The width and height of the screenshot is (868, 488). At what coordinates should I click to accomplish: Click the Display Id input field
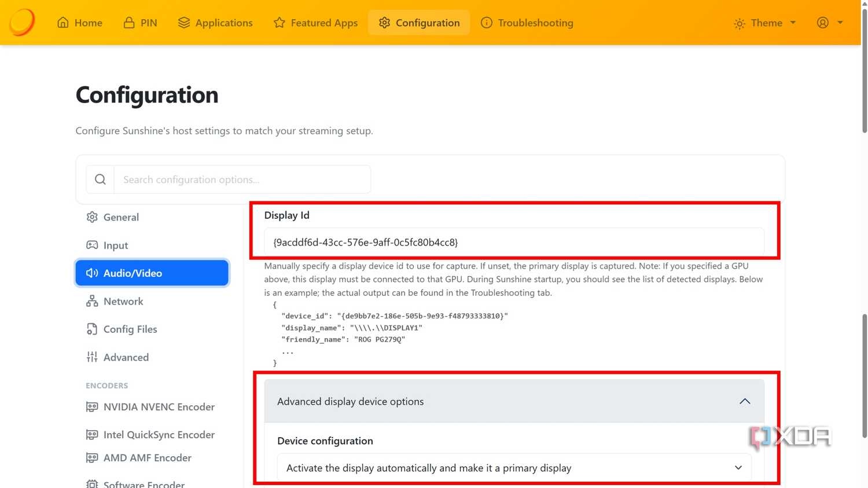(x=514, y=242)
